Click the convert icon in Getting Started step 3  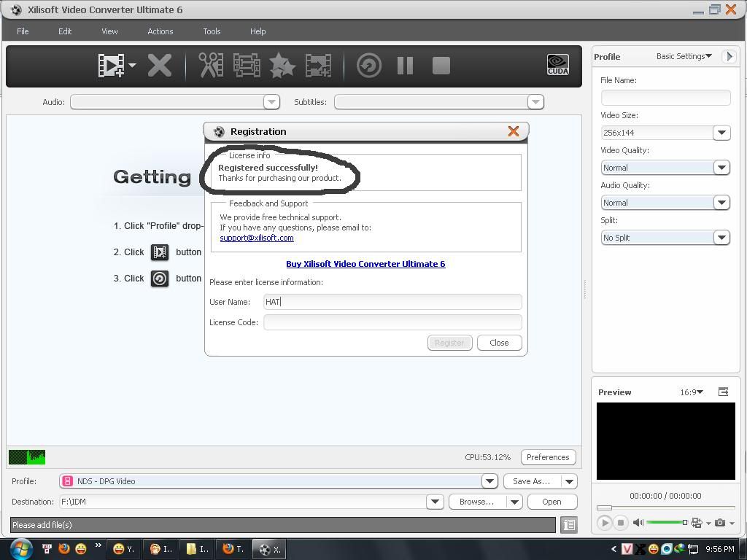click(160, 278)
